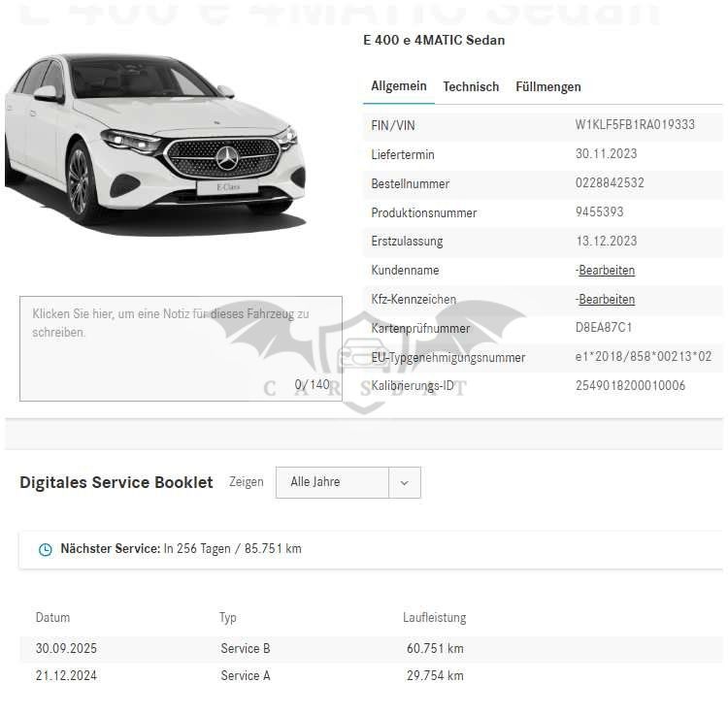
Task: Click the Laufleistung column header
Action: pyautogui.click(x=435, y=618)
